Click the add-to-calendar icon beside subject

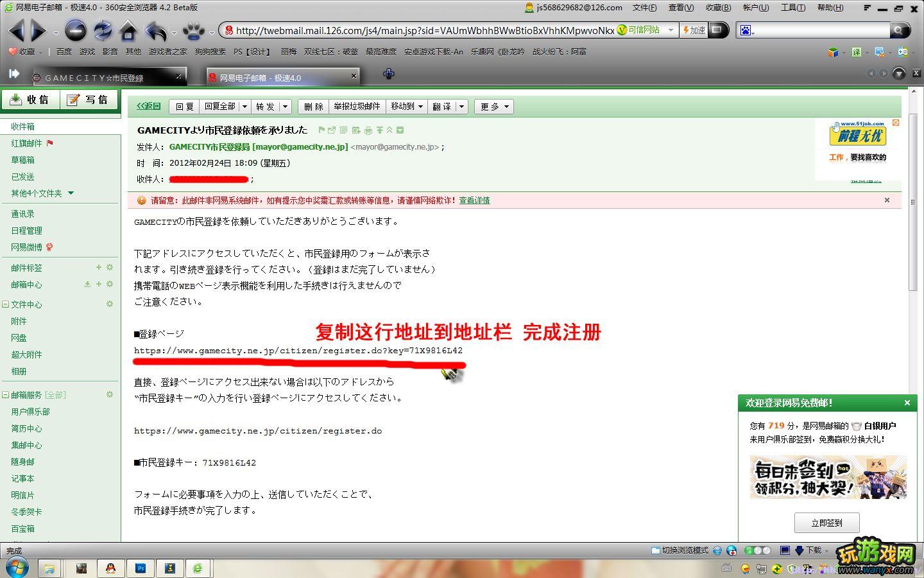click(355, 130)
